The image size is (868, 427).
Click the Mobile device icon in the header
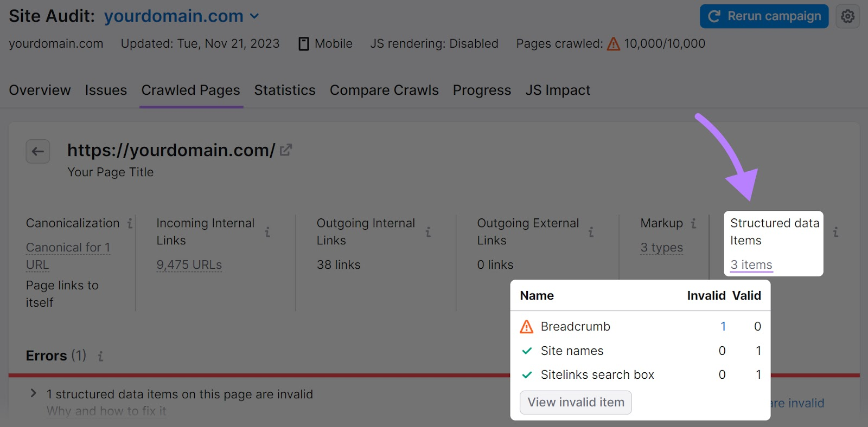(304, 43)
